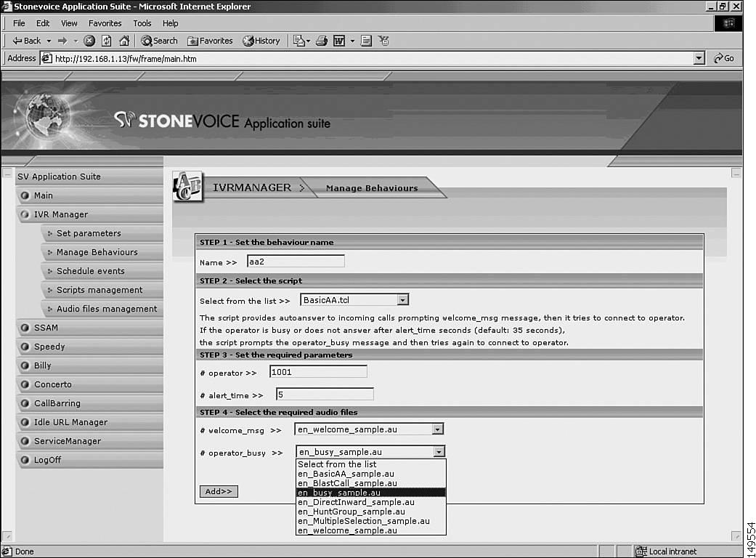
Task: Open the Favorites menu
Action: point(105,23)
